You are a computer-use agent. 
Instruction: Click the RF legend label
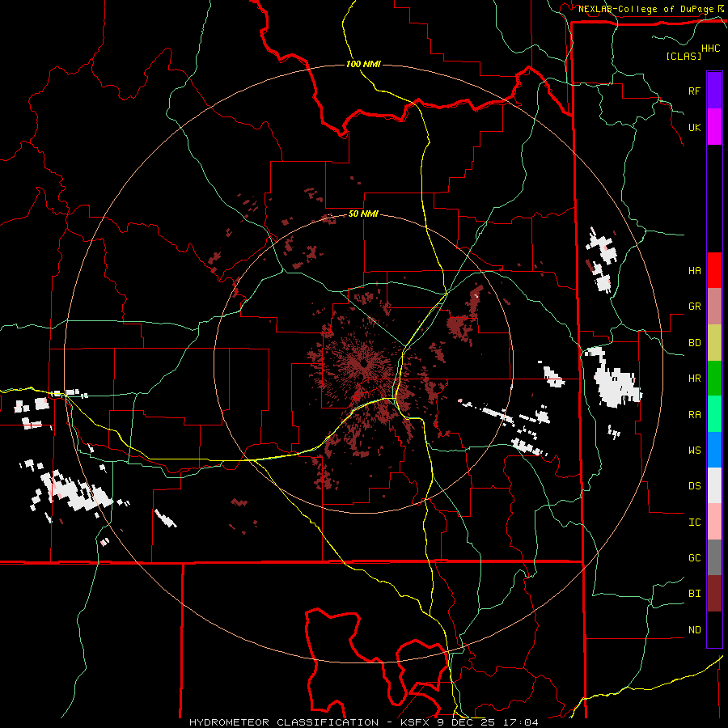[x=694, y=91]
